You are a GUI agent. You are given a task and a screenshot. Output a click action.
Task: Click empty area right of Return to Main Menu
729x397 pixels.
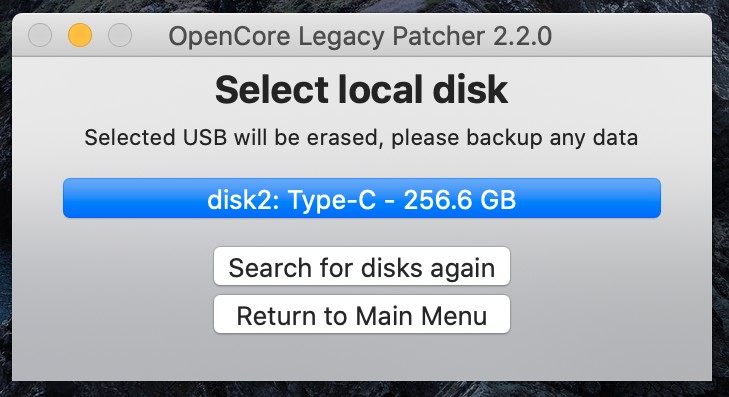[x=610, y=314]
